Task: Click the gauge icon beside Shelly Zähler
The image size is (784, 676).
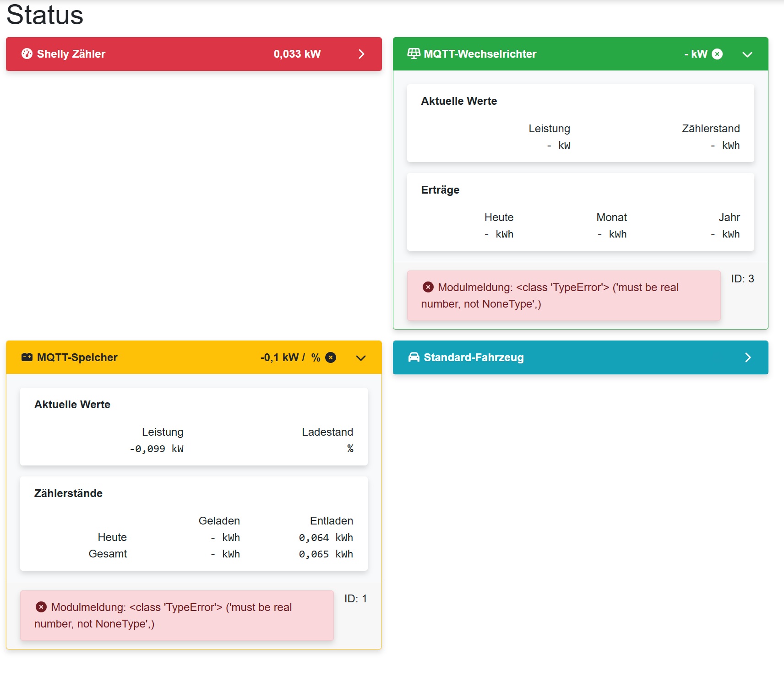Action: [x=27, y=54]
